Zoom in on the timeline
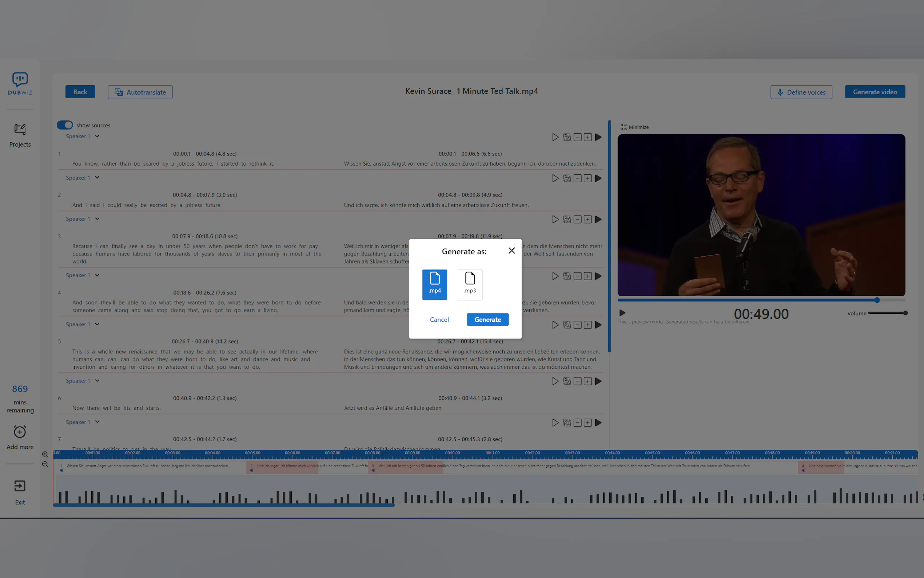 click(45, 455)
